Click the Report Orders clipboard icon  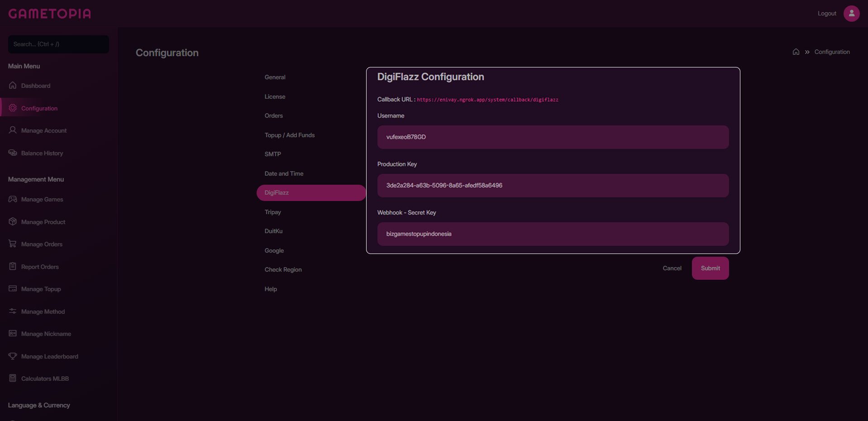coord(13,266)
